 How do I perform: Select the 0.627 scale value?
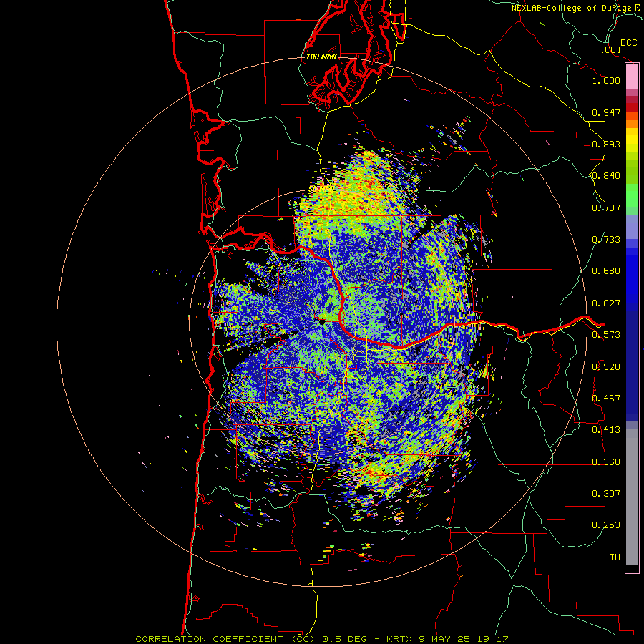pyautogui.click(x=606, y=303)
